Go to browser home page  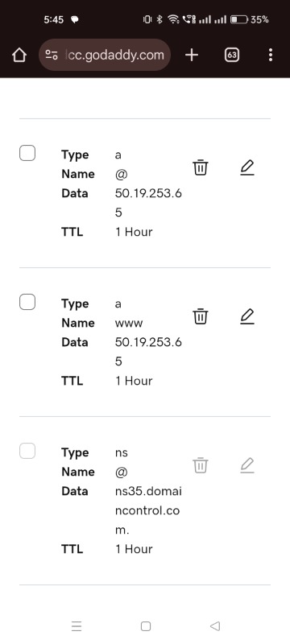click(x=19, y=55)
